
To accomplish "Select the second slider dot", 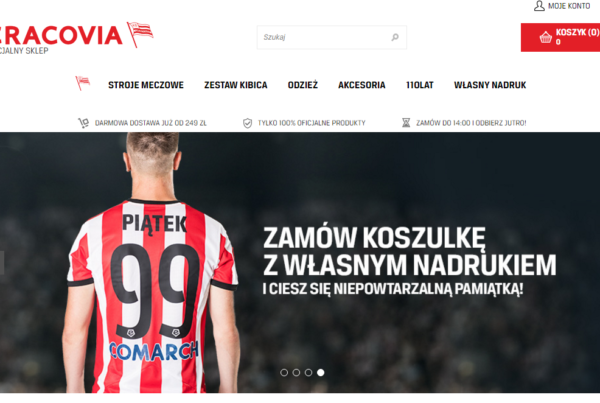I will coord(296,372).
